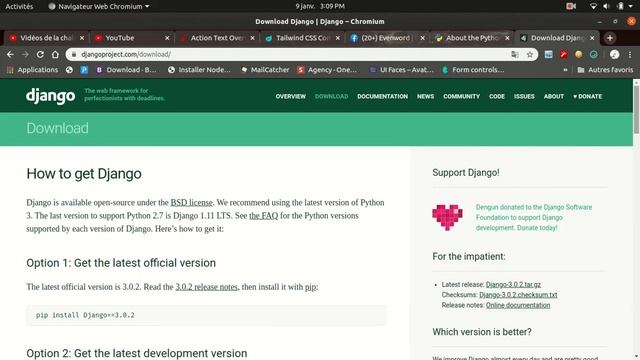Open the Agency - One bookmark
640x360 pixels.
pyautogui.click(x=327, y=70)
